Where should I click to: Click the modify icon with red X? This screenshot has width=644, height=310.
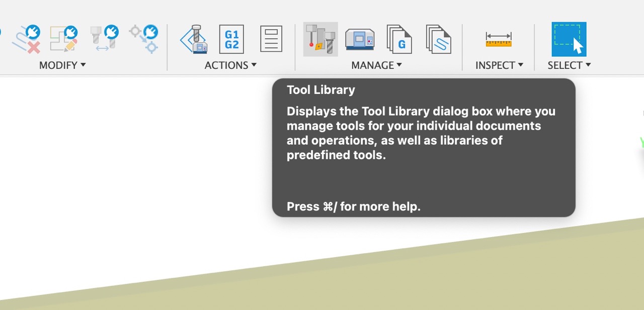(x=26, y=39)
